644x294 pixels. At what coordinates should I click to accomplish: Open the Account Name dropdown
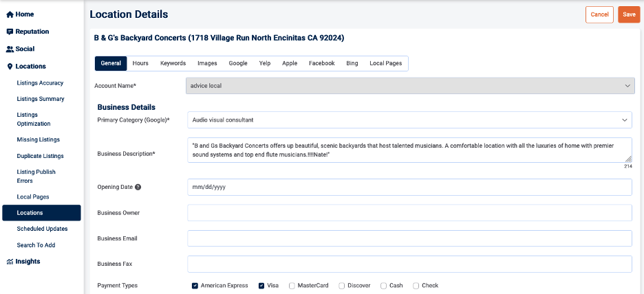[409, 86]
